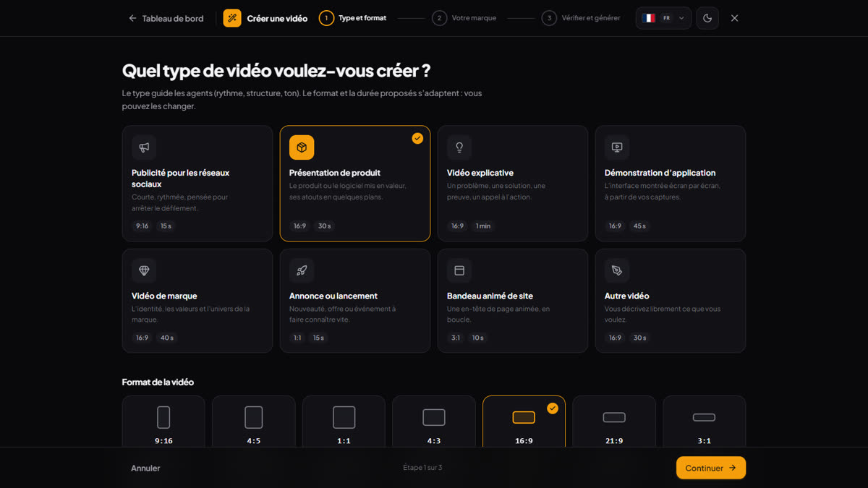Click the 1:1 format label under square
The width and height of the screenshot is (868, 488).
pyautogui.click(x=344, y=441)
